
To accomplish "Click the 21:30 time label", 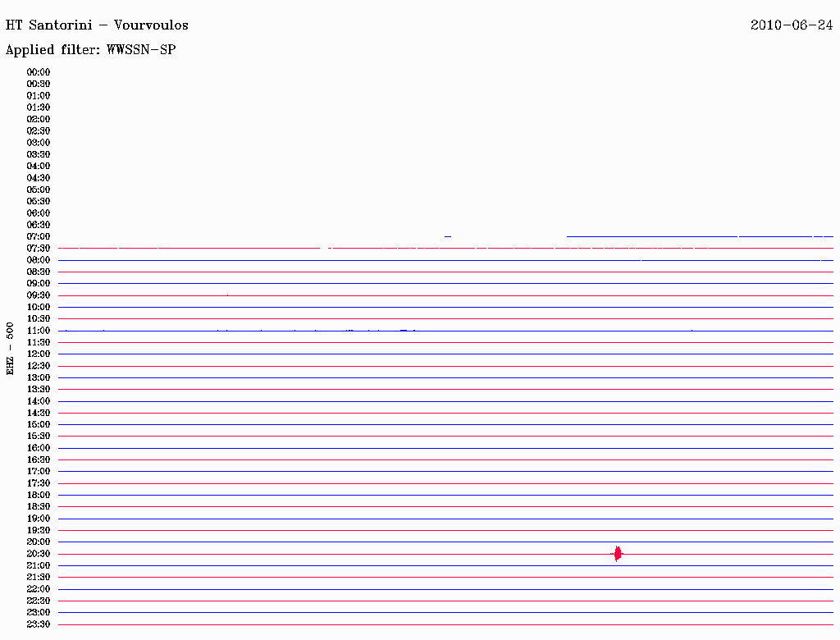I will pyautogui.click(x=39, y=578).
